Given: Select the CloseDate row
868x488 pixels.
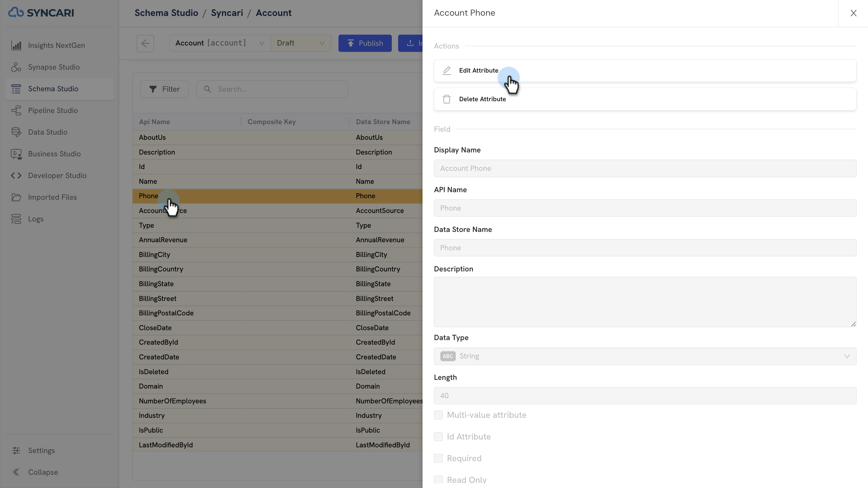Looking at the screenshot, I should tap(277, 328).
